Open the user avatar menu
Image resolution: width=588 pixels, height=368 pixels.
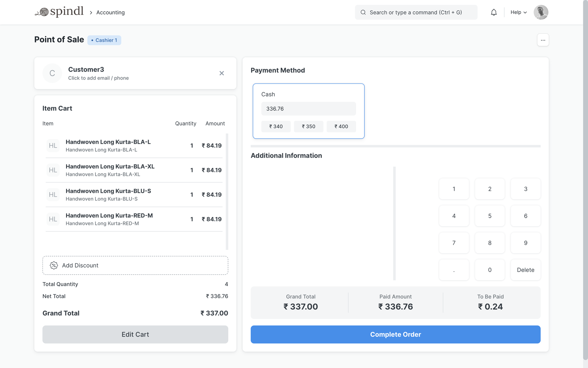541,12
